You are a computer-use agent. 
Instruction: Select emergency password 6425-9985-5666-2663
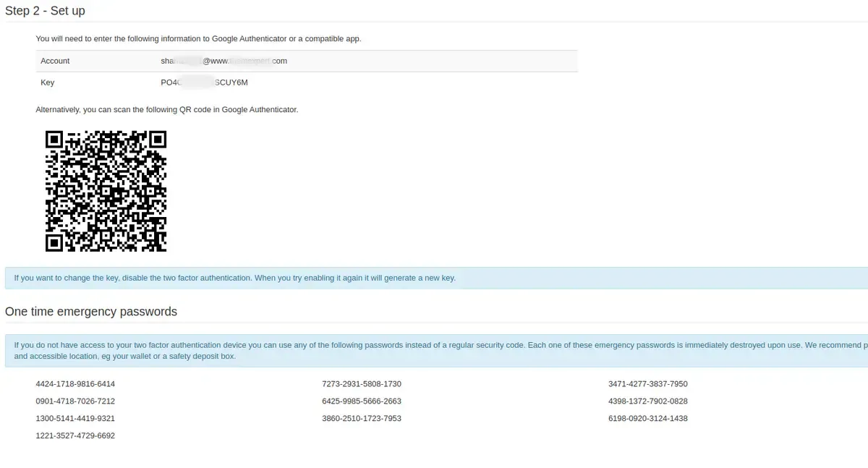362,401
